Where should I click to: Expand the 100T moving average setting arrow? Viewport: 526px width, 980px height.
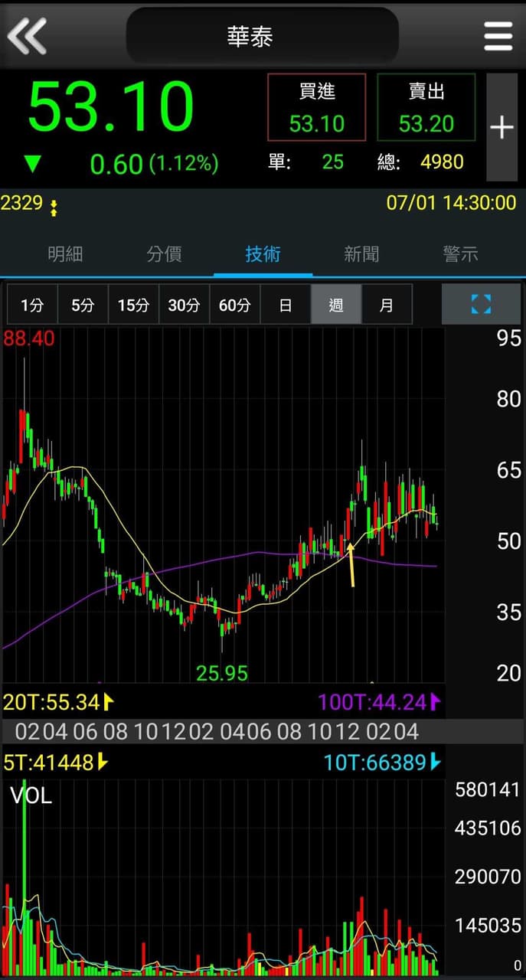pos(436,701)
